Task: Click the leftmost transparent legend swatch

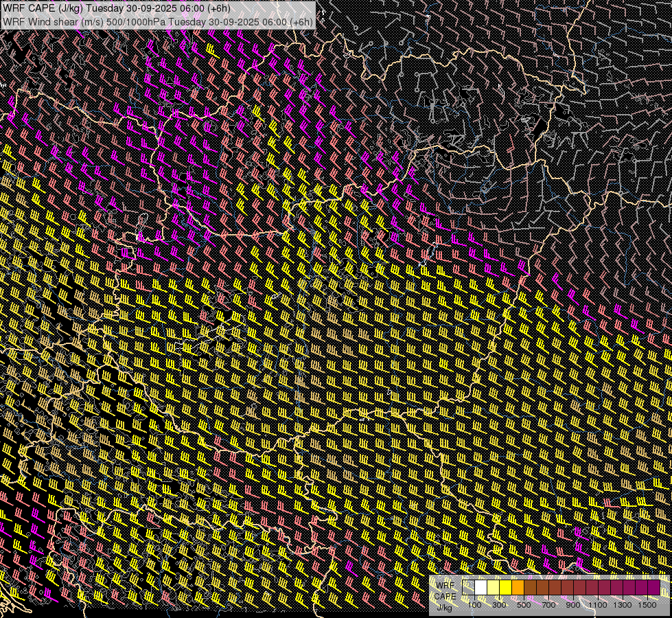Action: pyautogui.click(x=469, y=588)
